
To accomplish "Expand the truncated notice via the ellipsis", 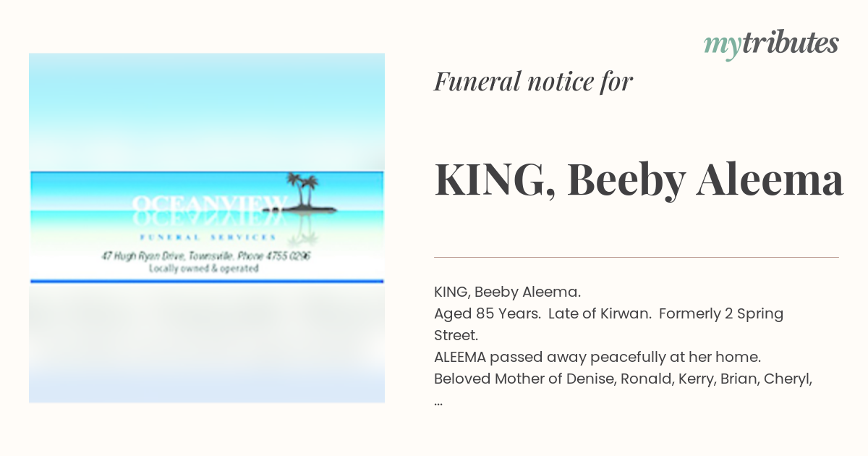I will pos(438,401).
